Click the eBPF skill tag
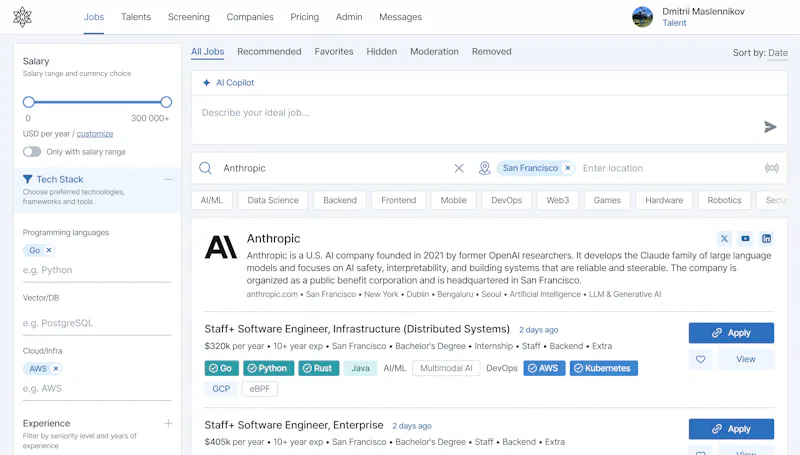Screen dimensions: 800x455 click(260, 389)
